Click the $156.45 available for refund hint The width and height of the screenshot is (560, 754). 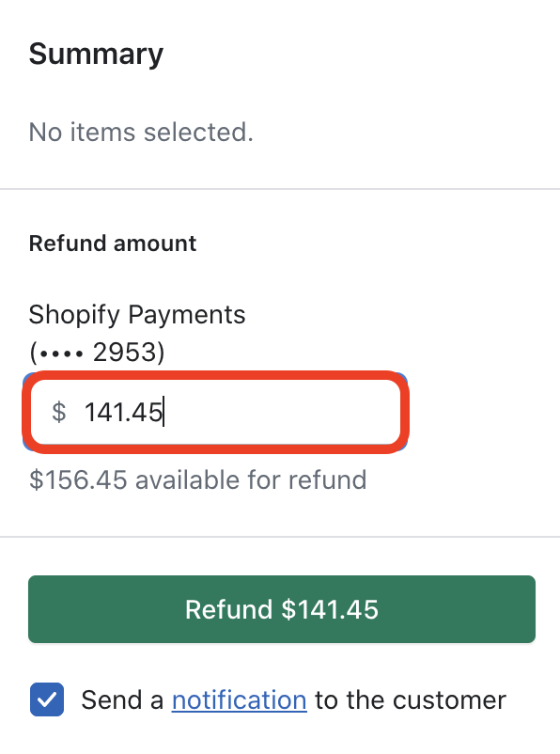(197, 479)
